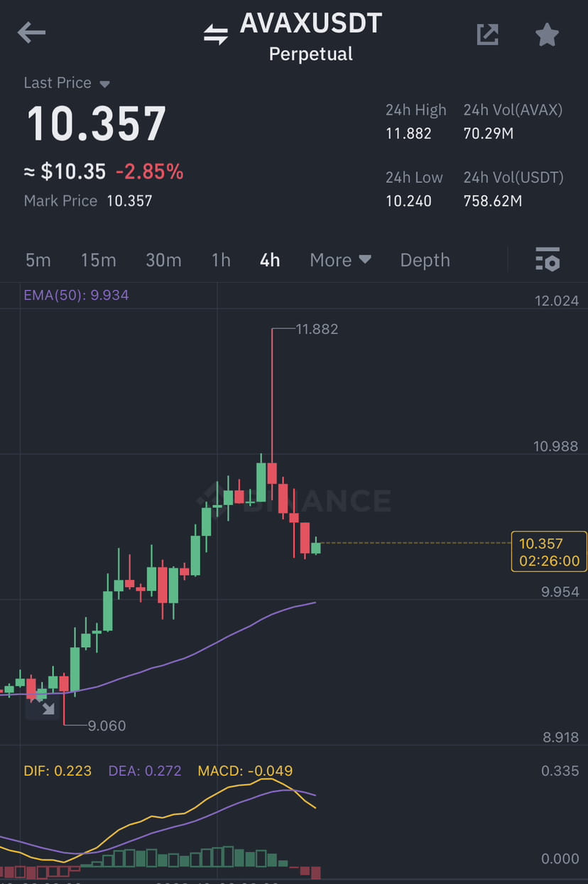Add AVAXUSDT to favorites with star
Image resolution: width=588 pixels, height=884 pixels.
pos(547,33)
